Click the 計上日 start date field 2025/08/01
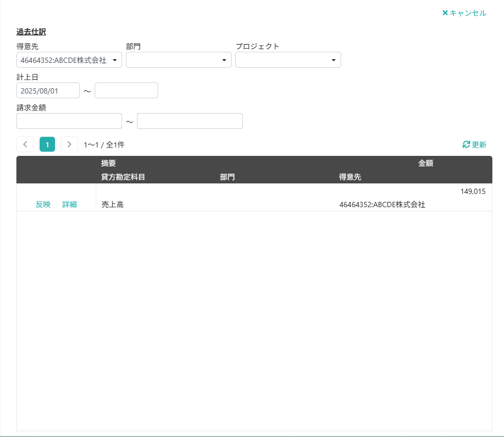The height and width of the screenshot is (437, 504). click(48, 91)
